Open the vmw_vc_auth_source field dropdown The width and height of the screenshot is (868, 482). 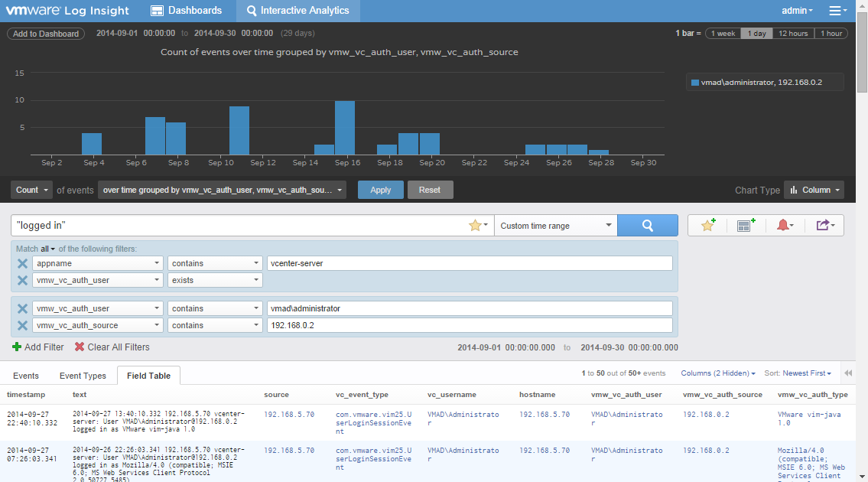(97, 325)
